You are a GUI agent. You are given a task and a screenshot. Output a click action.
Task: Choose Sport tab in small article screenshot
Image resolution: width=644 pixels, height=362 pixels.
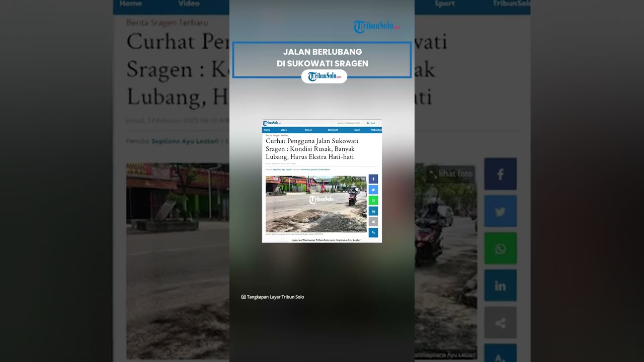click(x=357, y=130)
